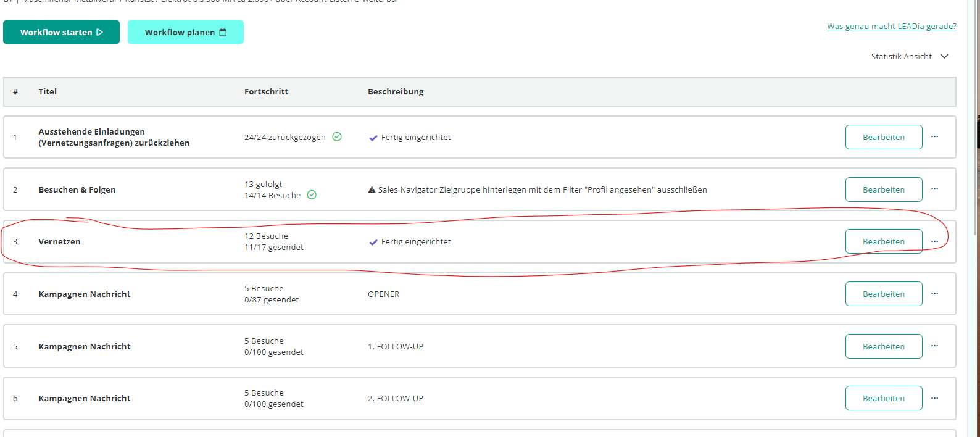Open 'Was genau macht LEADia gerade?' link
The width and height of the screenshot is (980, 437).
(x=892, y=26)
